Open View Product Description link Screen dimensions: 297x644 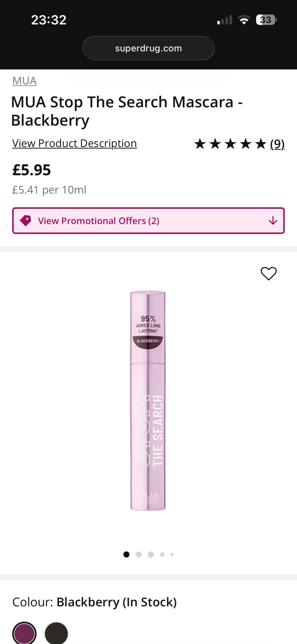(x=74, y=143)
